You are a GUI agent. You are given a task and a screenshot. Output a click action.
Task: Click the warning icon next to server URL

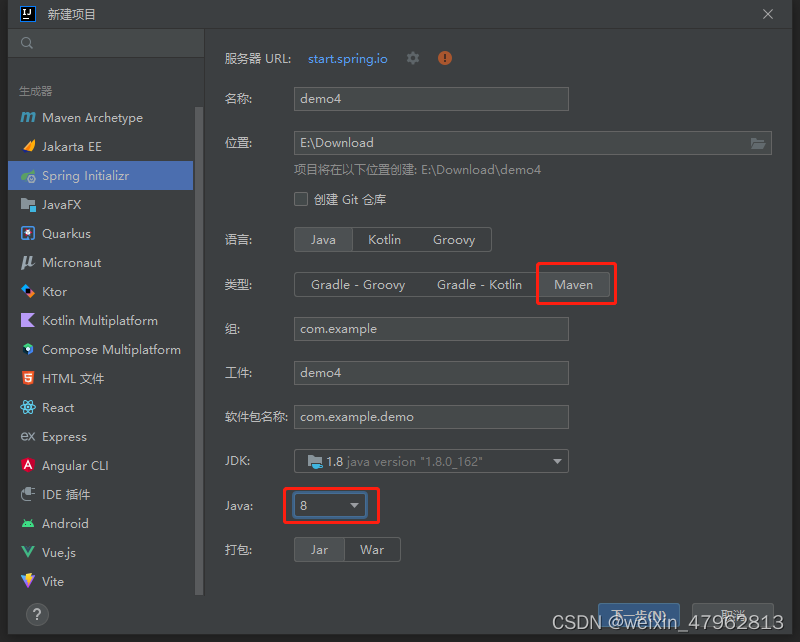(x=444, y=58)
